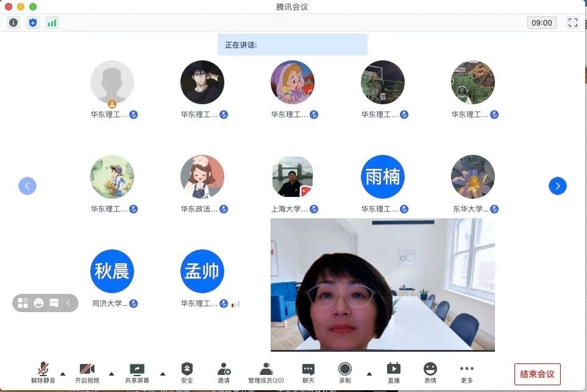Expand audio options arrow beside 解除静音
Screen dimensions: 587x392
63,374
